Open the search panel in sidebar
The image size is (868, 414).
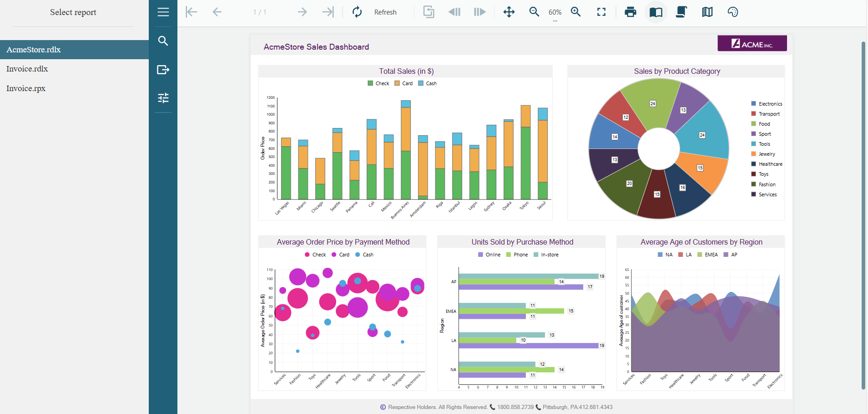coord(163,41)
